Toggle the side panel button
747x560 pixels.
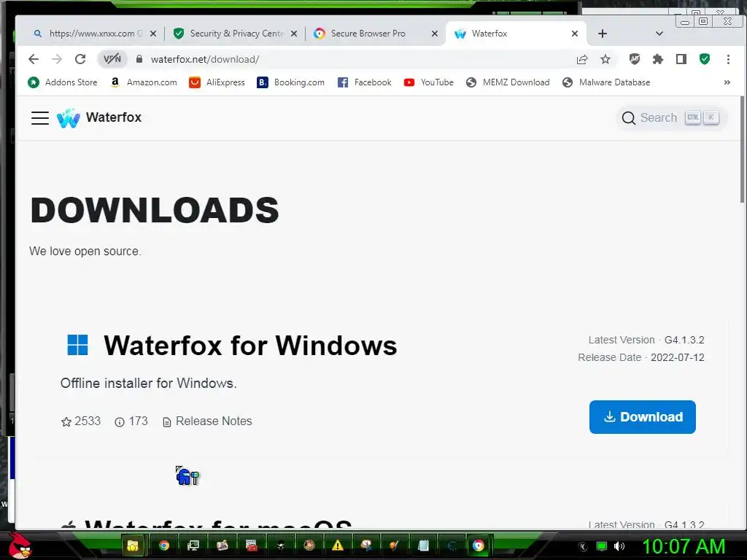[x=681, y=59]
